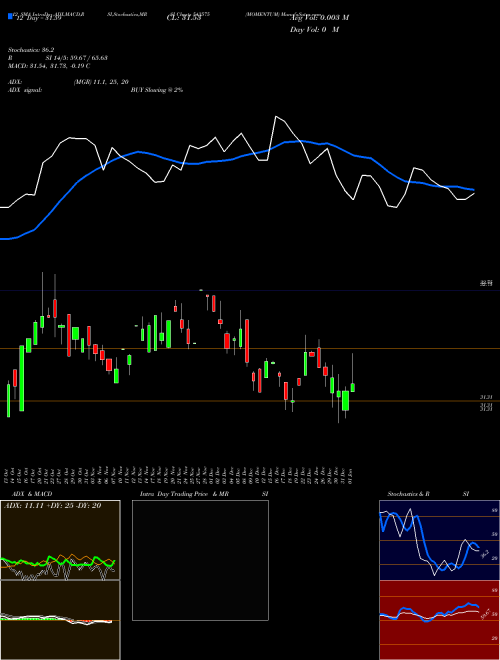This screenshot has width=500, height=660.
Task: Click the red RSI chart panel
Action: (439, 620)
